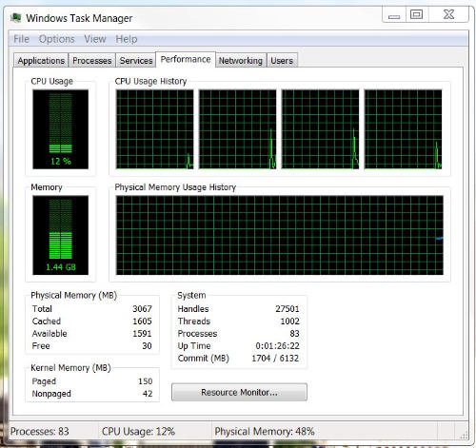This screenshot has width=476, height=448.
Task: Open the Options menu
Action: [57, 39]
